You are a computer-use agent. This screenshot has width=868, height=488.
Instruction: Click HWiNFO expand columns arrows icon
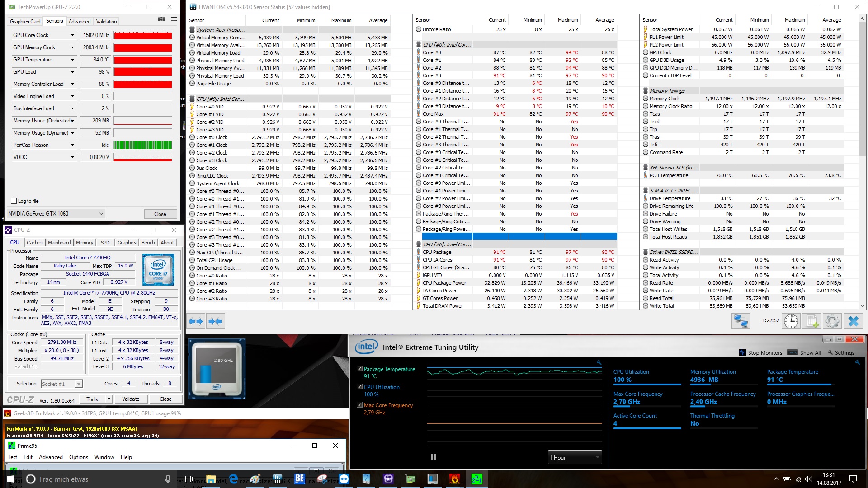click(x=196, y=321)
